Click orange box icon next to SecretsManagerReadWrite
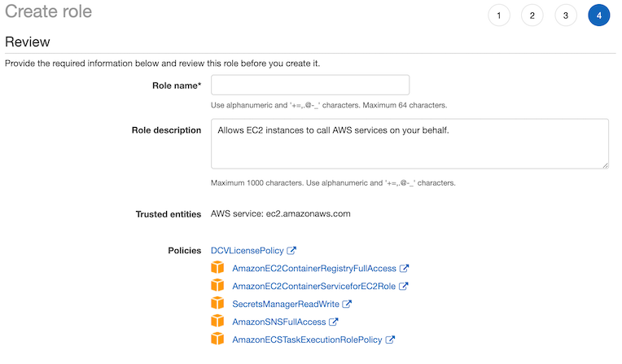The image size is (622, 364). point(217,303)
